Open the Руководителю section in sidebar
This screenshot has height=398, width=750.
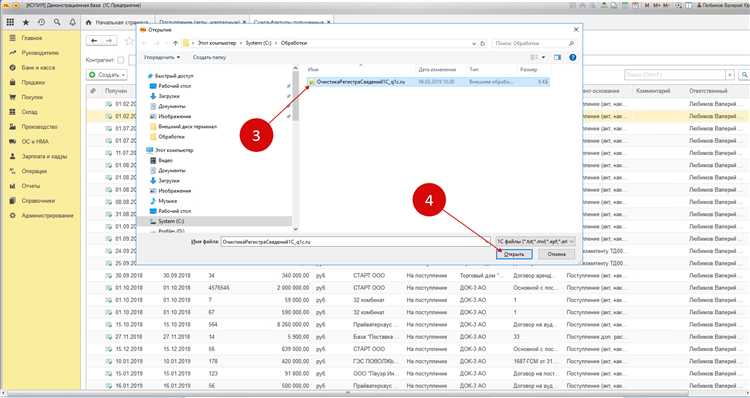click(40, 53)
